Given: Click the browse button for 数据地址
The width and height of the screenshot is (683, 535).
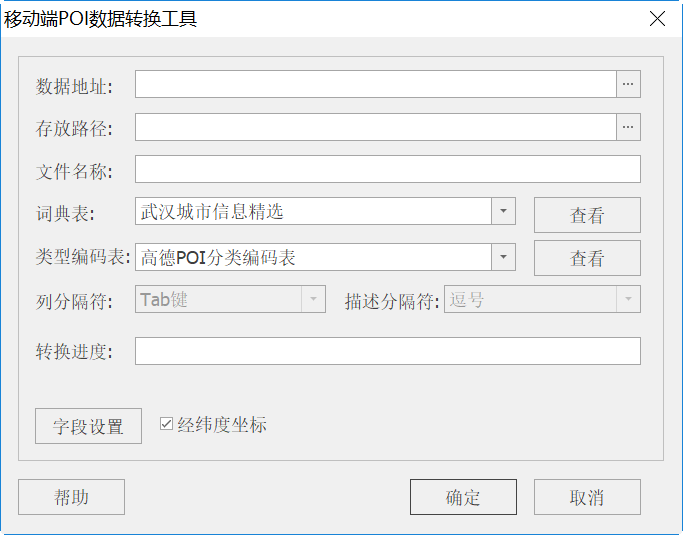Looking at the screenshot, I should [x=628, y=85].
